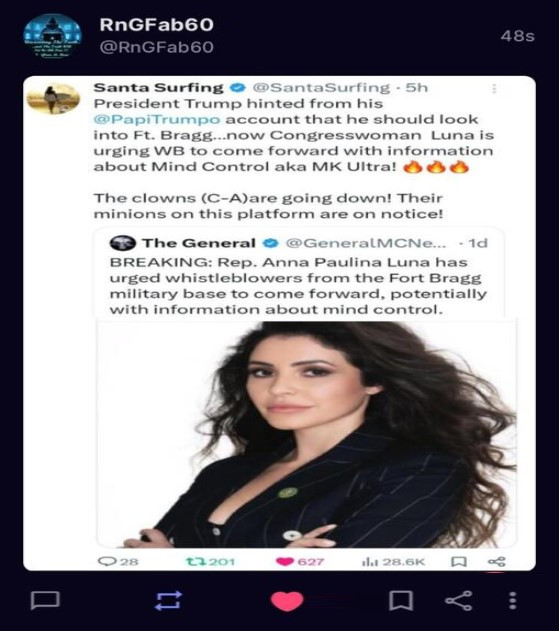Enlarge the photo in quoted tweet

(x=307, y=434)
